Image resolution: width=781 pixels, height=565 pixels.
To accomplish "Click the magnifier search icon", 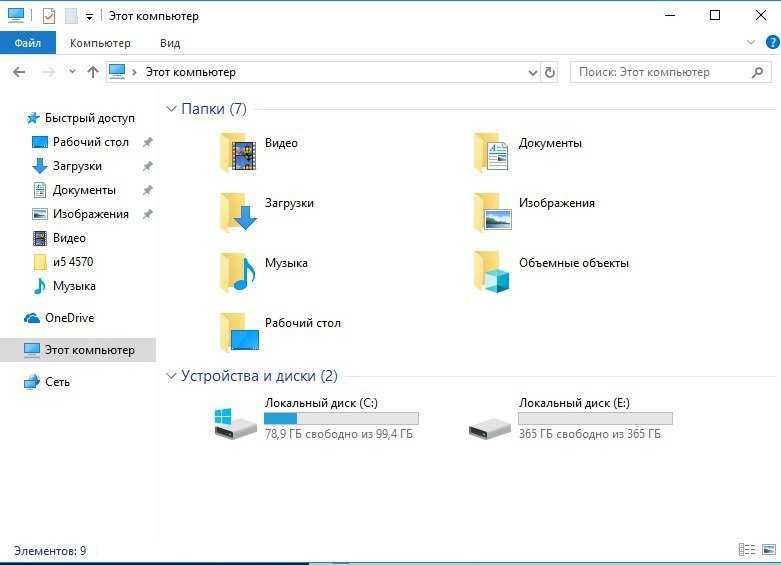I will (758, 72).
